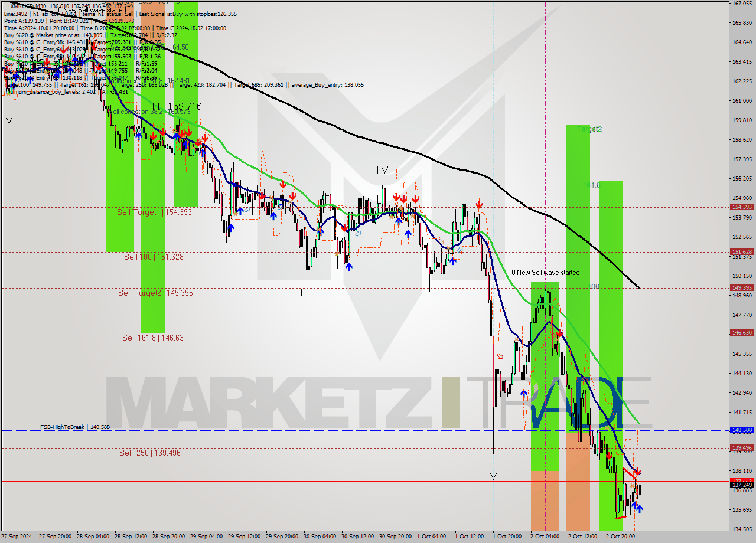Click the 161.000 price axis value
The image size is (756, 543).
[x=742, y=101]
